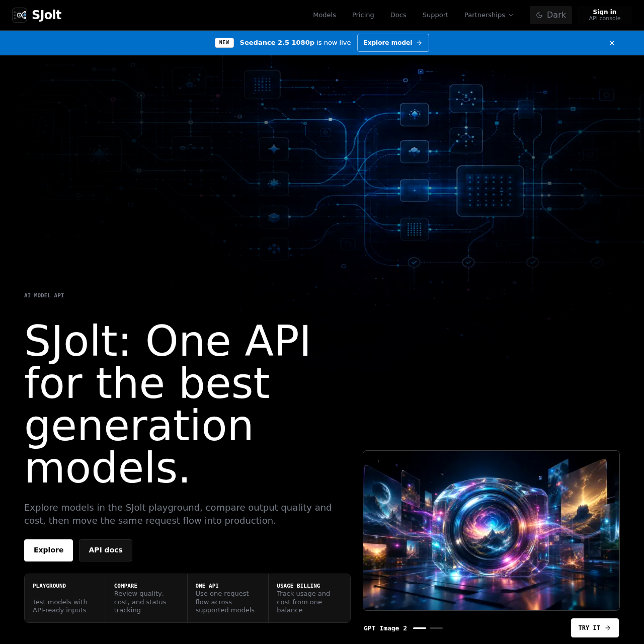
Task: Click the NEW badge in the banner
Action: [x=224, y=43]
